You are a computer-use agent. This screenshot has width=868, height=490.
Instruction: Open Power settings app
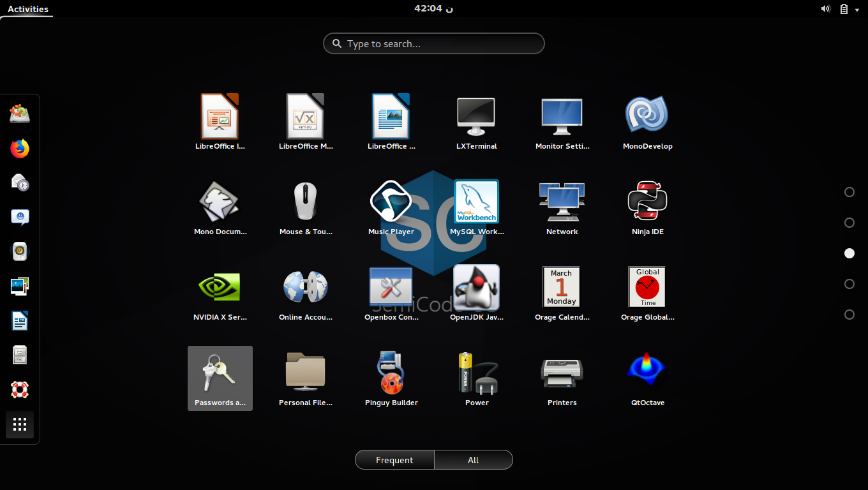coord(477,378)
